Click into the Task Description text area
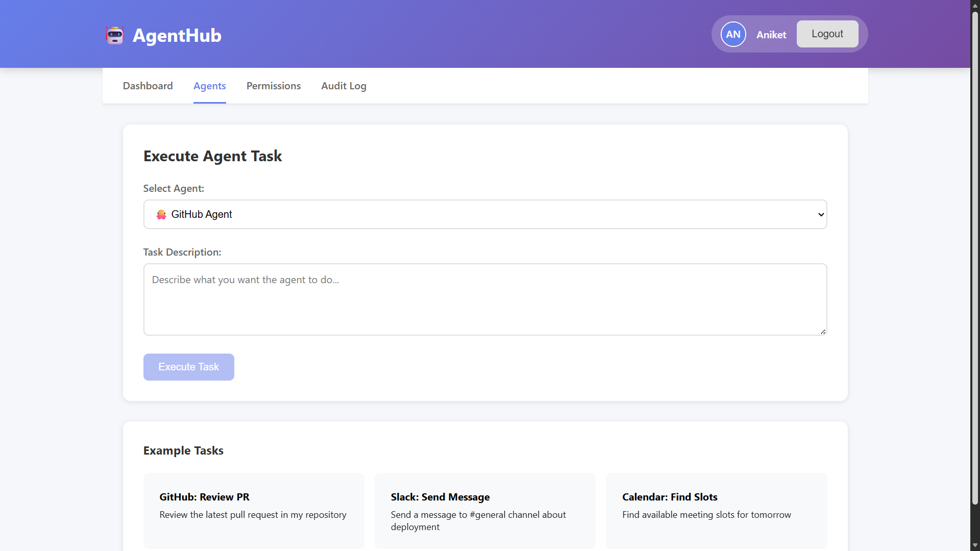 pyautogui.click(x=485, y=299)
